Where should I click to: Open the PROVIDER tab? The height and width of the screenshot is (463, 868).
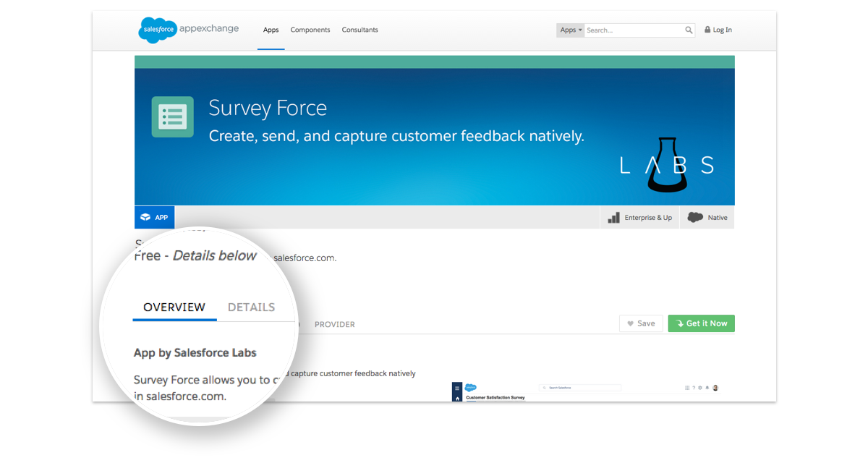pos(335,325)
